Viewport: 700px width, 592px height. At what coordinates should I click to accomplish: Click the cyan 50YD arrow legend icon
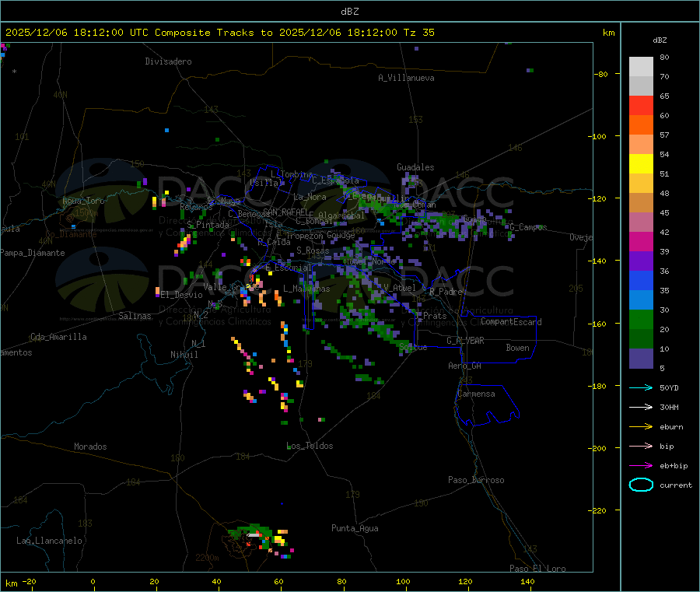pyautogui.click(x=641, y=387)
